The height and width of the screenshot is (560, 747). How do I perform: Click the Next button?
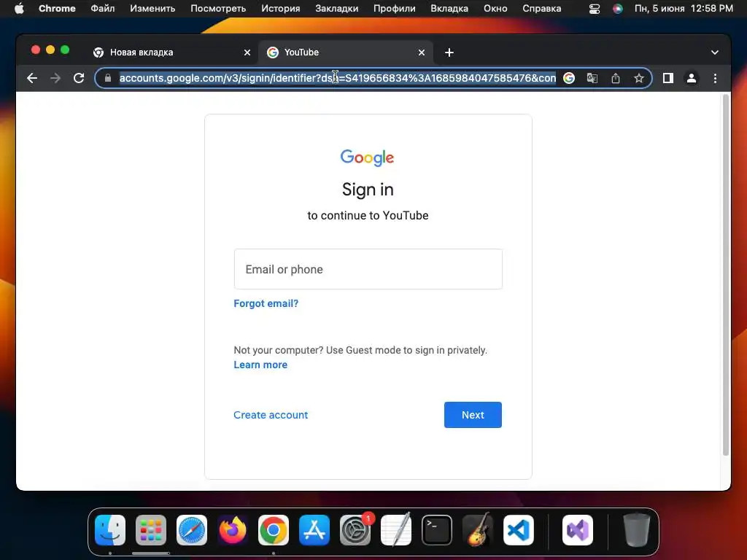click(473, 415)
